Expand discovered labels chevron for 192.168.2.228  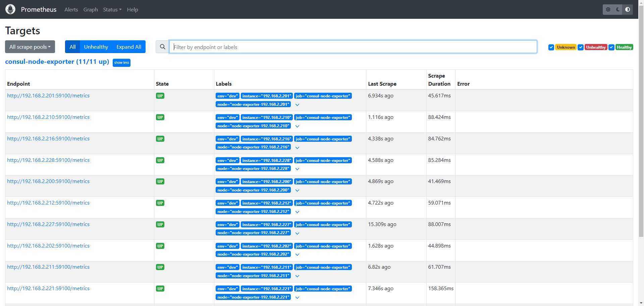297,169
